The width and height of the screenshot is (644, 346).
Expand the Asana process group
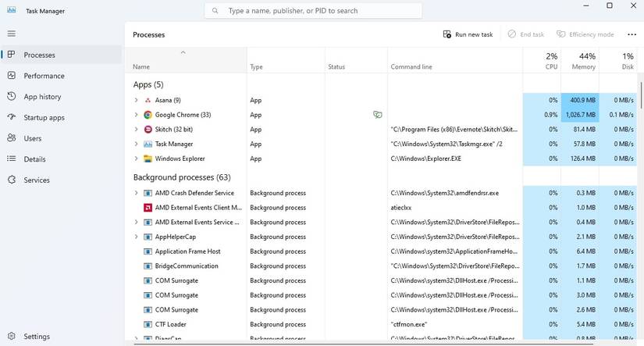[x=136, y=100]
